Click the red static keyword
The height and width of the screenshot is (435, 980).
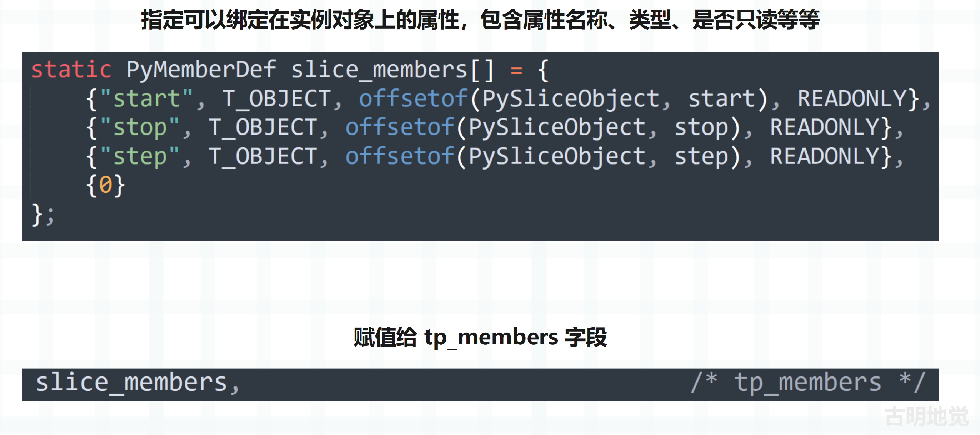pos(71,70)
